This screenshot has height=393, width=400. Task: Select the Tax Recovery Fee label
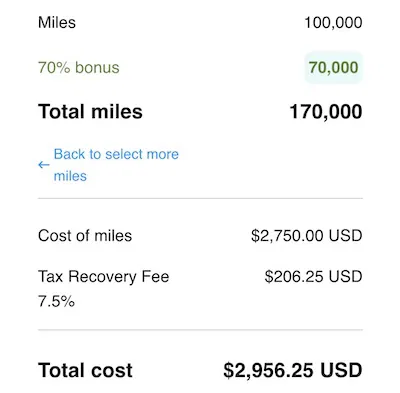tap(104, 277)
